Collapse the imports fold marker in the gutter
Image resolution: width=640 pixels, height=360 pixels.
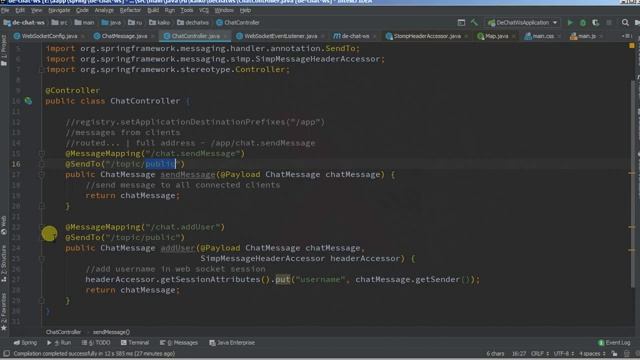(x=42, y=70)
